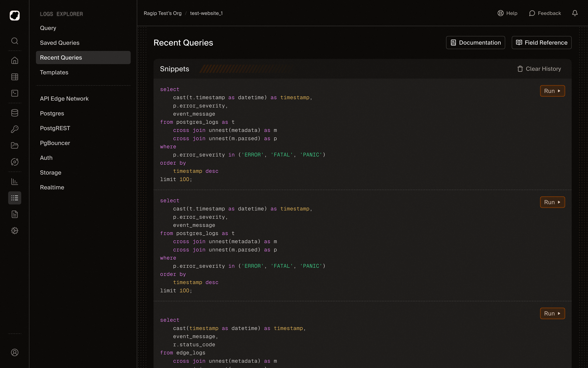Viewport: 588px width, 368px height.
Task: Run the first postgres_logs snippet
Action: (553, 91)
